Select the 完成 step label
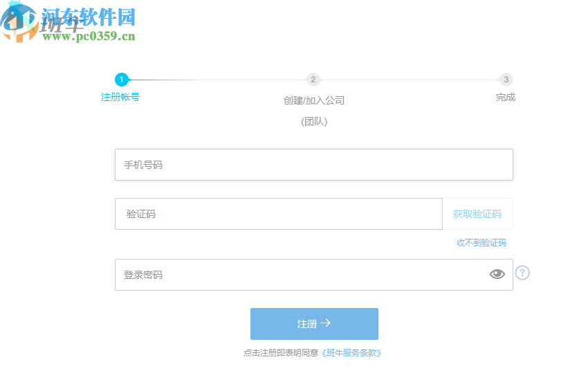The width and height of the screenshot is (588, 389). pos(506,97)
